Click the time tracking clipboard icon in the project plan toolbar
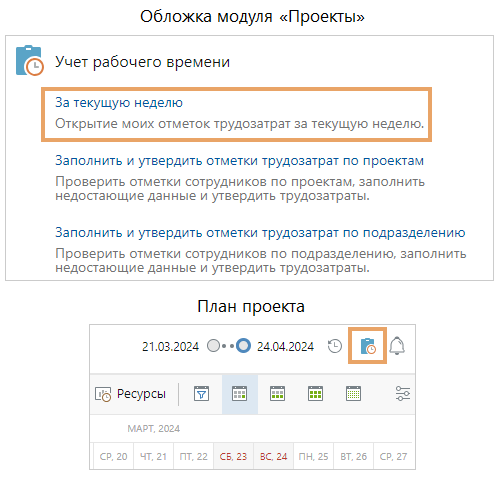 click(368, 346)
